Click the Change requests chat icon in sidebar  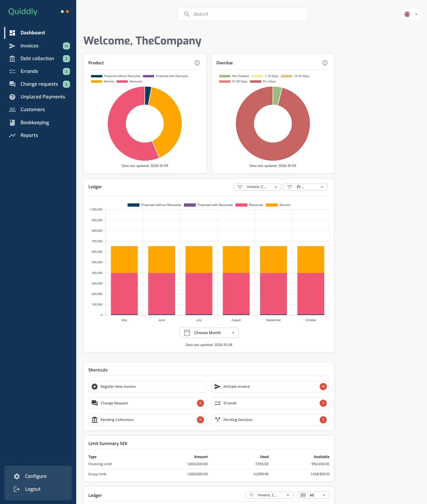pos(12,84)
